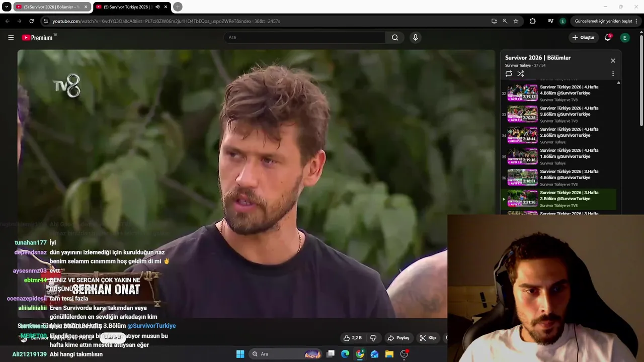Open Outlook from the taskbar
The width and height of the screenshot is (644, 362).
click(x=374, y=354)
